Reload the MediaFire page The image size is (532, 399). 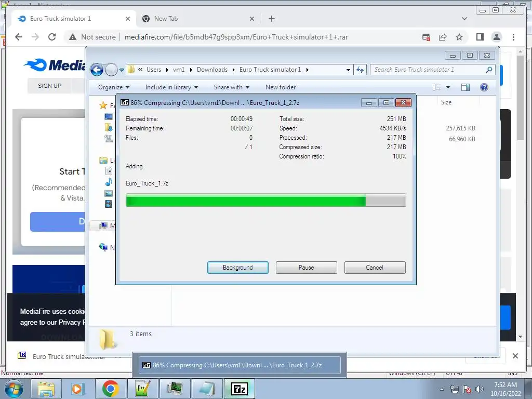(x=52, y=37)
